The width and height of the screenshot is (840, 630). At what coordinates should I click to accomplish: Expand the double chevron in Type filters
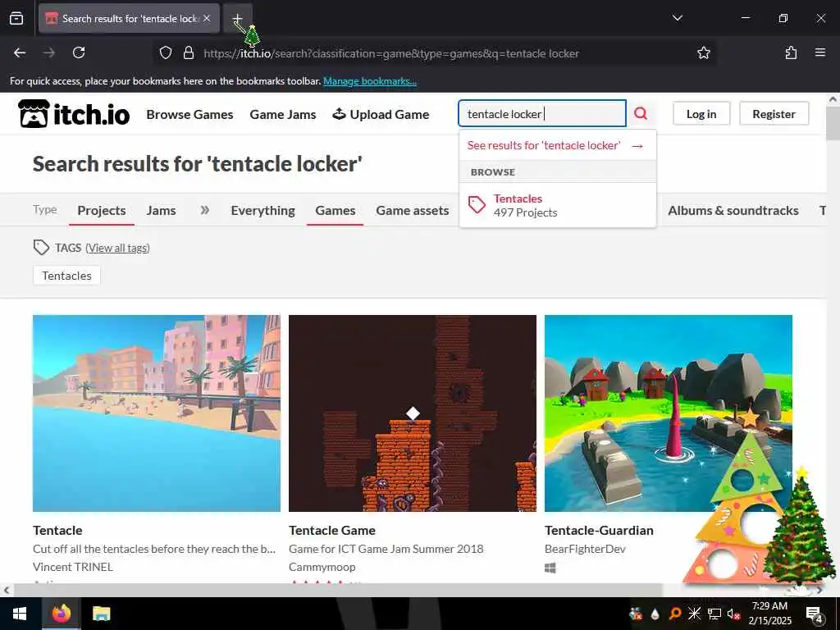point(204,210)
